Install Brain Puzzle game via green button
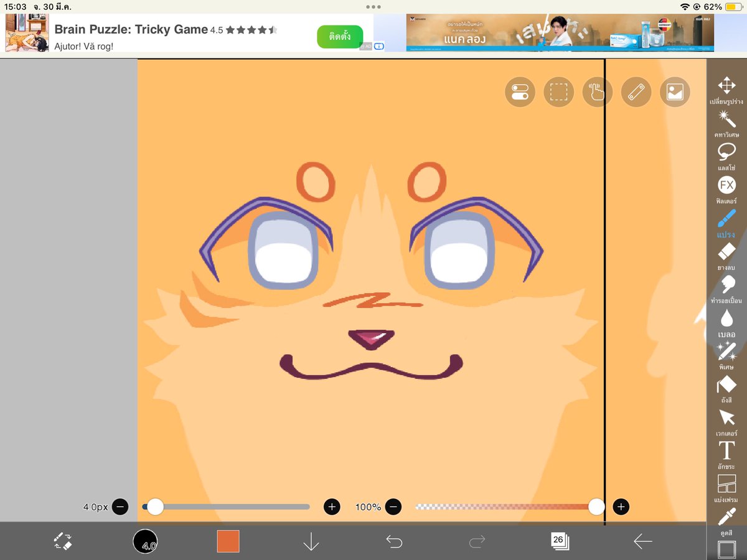The width and height of the screenshot is (747, 560). pyautogui.click(x=339, y=37)
